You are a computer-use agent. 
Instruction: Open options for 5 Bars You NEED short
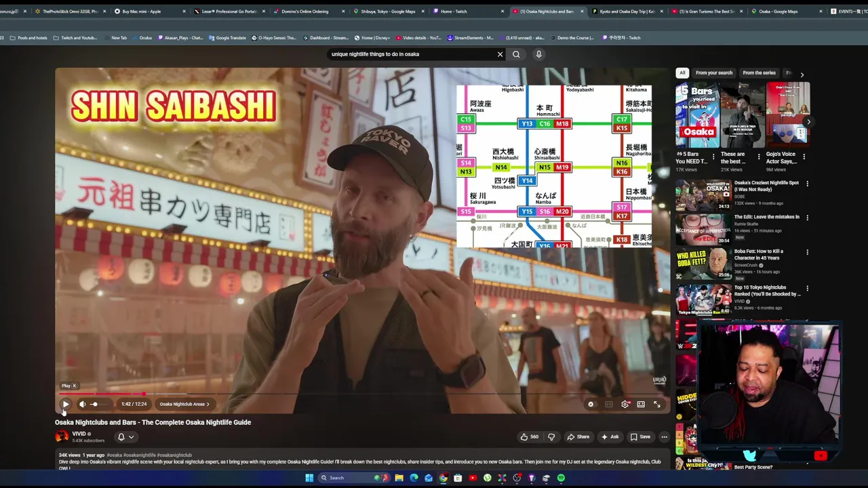coord(713,157)
